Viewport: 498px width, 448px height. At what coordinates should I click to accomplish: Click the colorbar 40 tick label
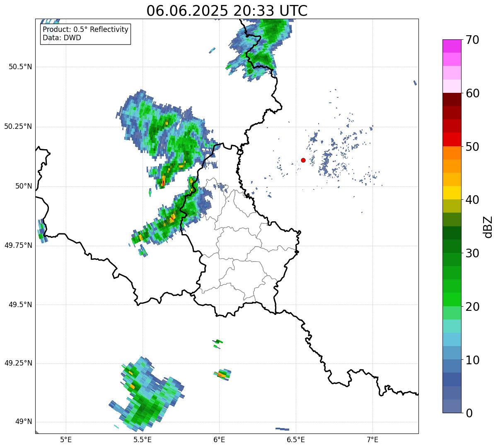[x=472, y=200]
